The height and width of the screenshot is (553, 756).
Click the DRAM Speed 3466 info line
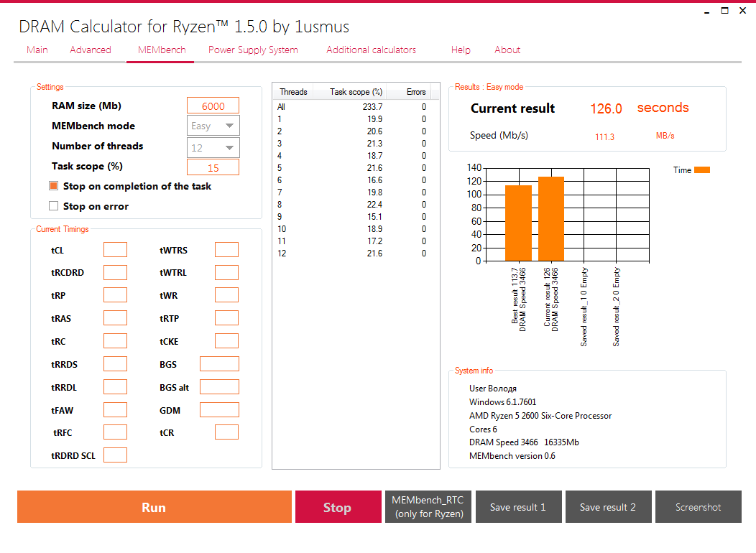click(x=524, y=442)
